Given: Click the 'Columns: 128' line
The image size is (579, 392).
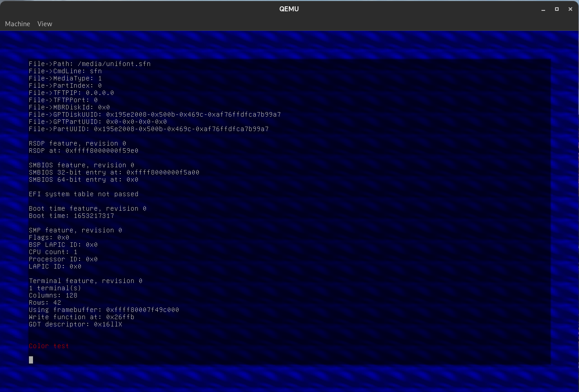Looking at the screenshot, I should pos(53,295).
